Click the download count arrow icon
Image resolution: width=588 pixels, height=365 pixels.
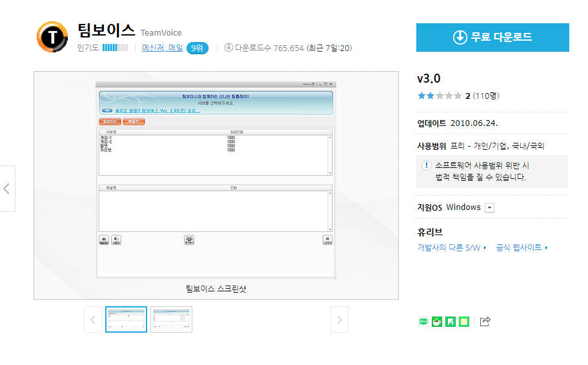coord(228,48)
